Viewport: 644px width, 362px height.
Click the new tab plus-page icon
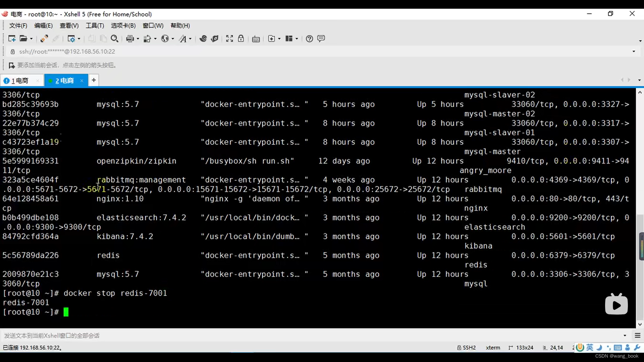[272, 39]
